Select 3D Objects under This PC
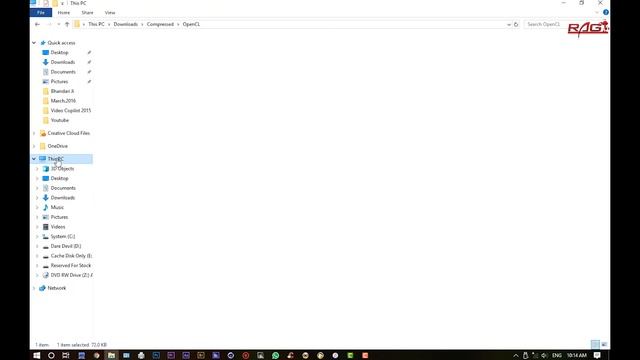This screenshot has width=640, height=360. pos(62,169)
